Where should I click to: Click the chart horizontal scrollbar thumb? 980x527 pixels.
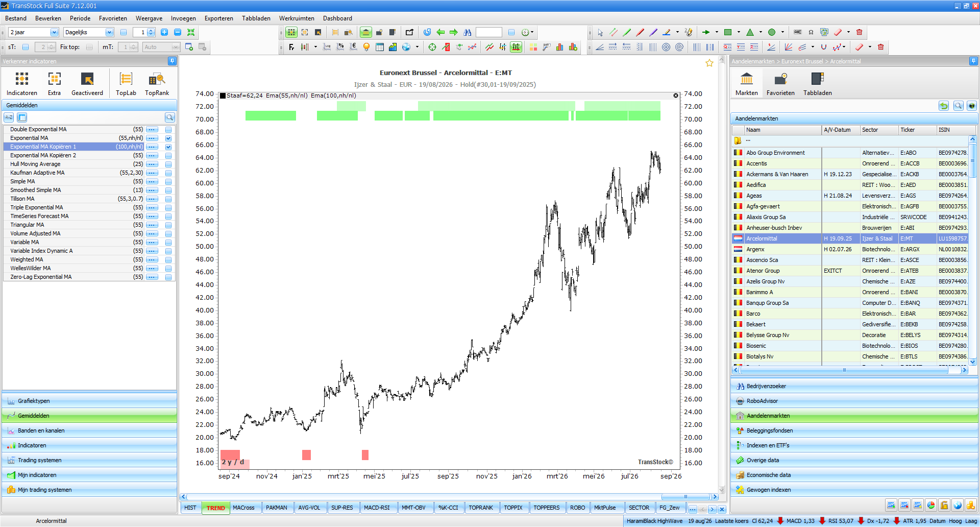[x=685, y=497]
